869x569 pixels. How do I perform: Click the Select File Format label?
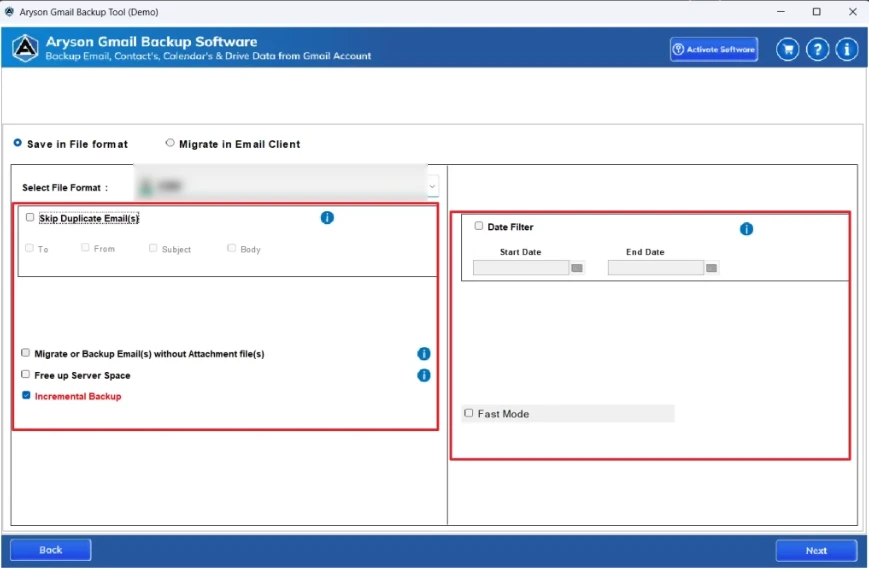pos(65,188)
